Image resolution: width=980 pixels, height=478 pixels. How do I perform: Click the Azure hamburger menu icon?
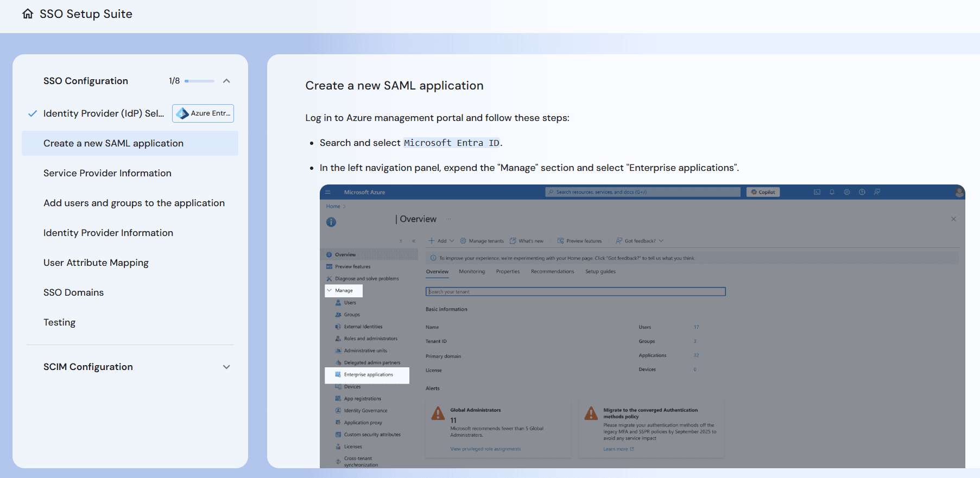[328, 192]
